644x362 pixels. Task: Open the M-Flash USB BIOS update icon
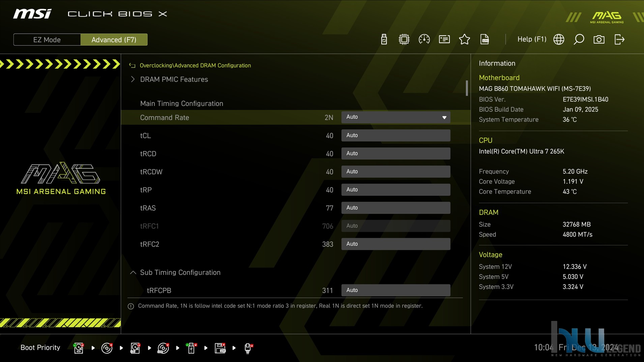(x=384, y=39)
